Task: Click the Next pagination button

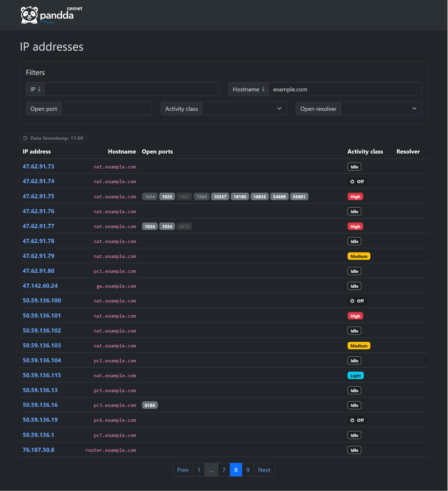Action: [x=264, y=470]
